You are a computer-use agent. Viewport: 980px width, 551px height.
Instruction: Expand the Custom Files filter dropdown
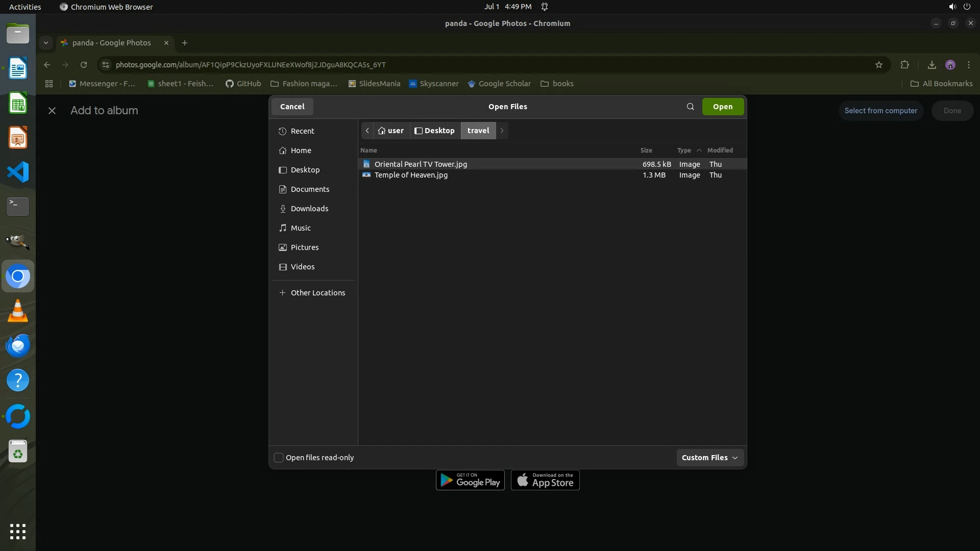(x=709, y=458)
